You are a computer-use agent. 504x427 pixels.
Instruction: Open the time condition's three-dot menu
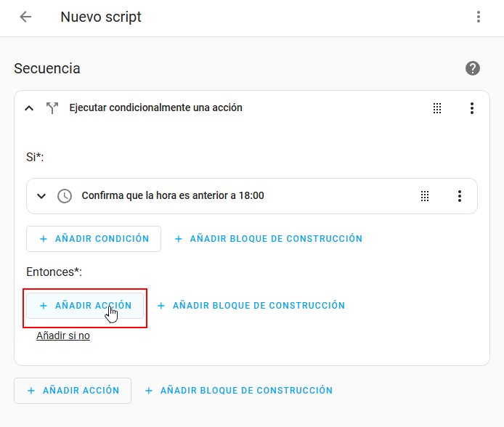[x=459, y=196]
